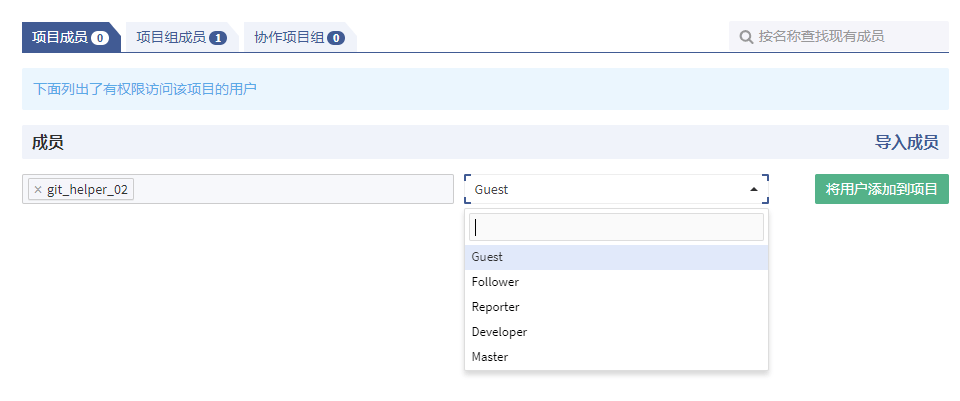This screenshot has height=401, width=960.
Task: Click the 导入成员 link
Action: click(x=906, y=142)
